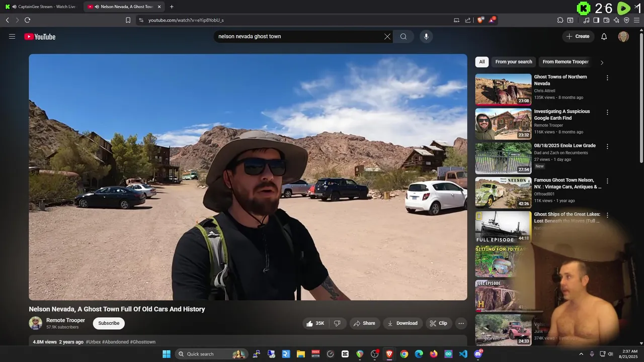Click the Create button

578,36
